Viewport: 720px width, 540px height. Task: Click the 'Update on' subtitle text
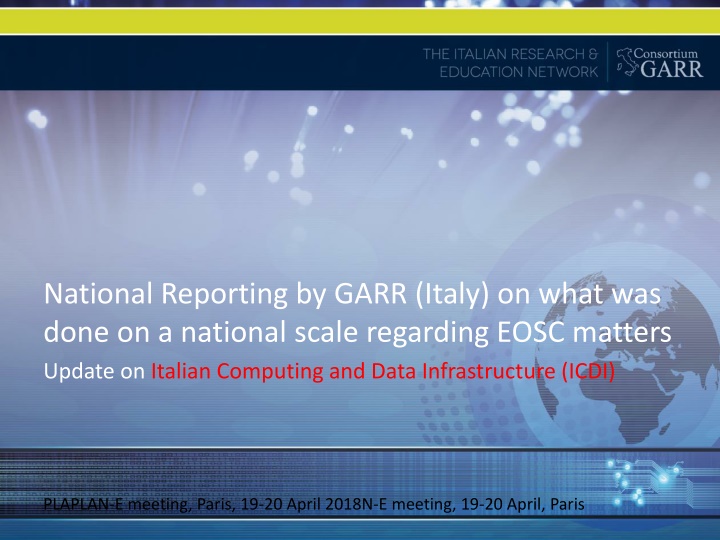(94, 371)
